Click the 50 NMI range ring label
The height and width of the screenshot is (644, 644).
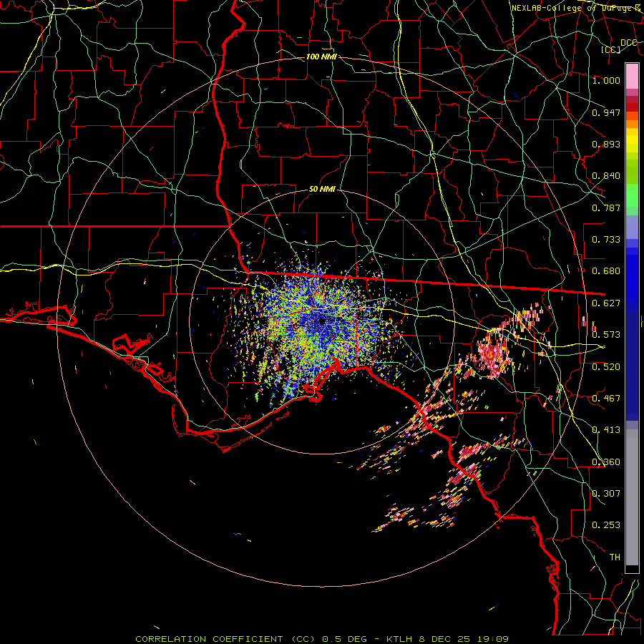click(x=322, y=190)
